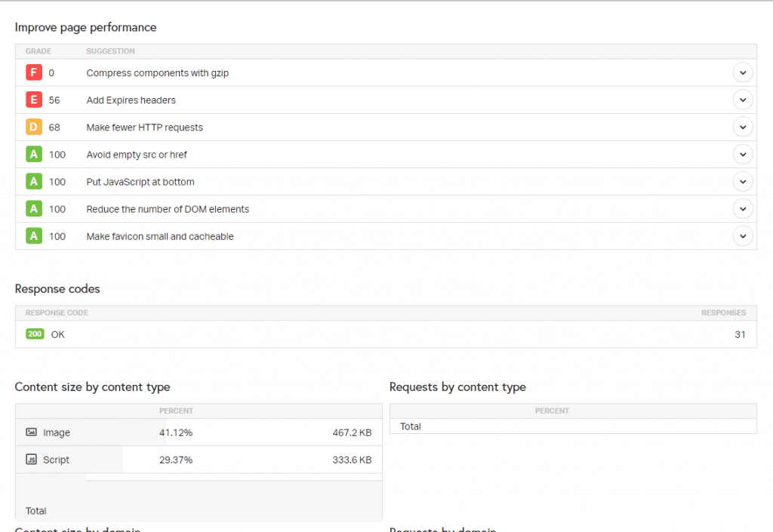
Task: Click the red E grade badge
Action: (x=33, y=100)
